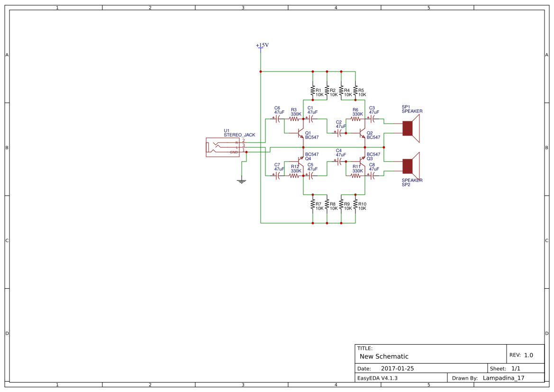
Task: Select the New Schematic title text
Action: pos(383,356)
